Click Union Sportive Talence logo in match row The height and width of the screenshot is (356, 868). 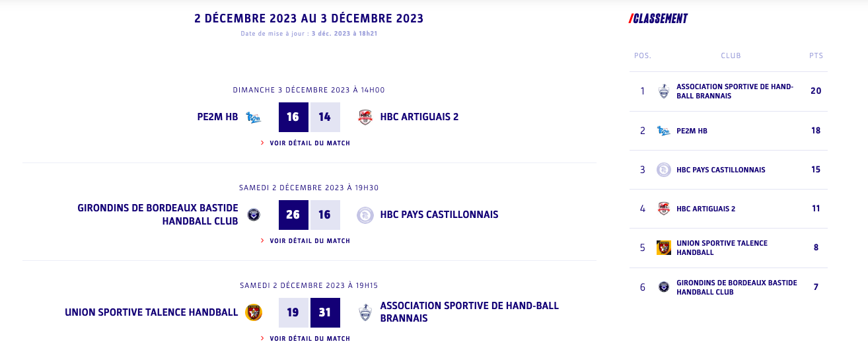pos(254,312)
